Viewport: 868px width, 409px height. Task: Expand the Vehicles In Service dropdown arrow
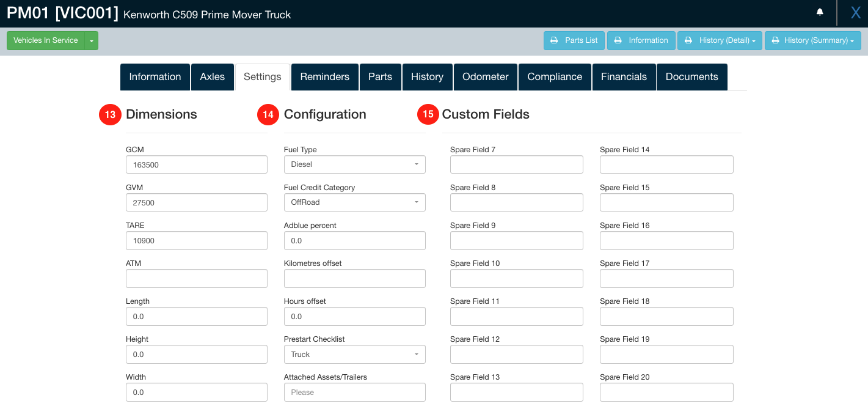pyautogui.click(x=92, y=40)
